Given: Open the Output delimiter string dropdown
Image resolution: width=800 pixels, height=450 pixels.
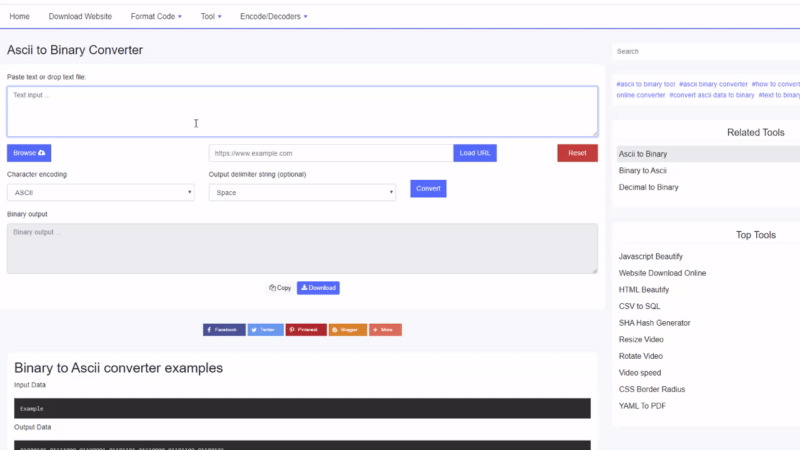Looking at the screenshot, I should pyautogui.click(x=302, y=192).
